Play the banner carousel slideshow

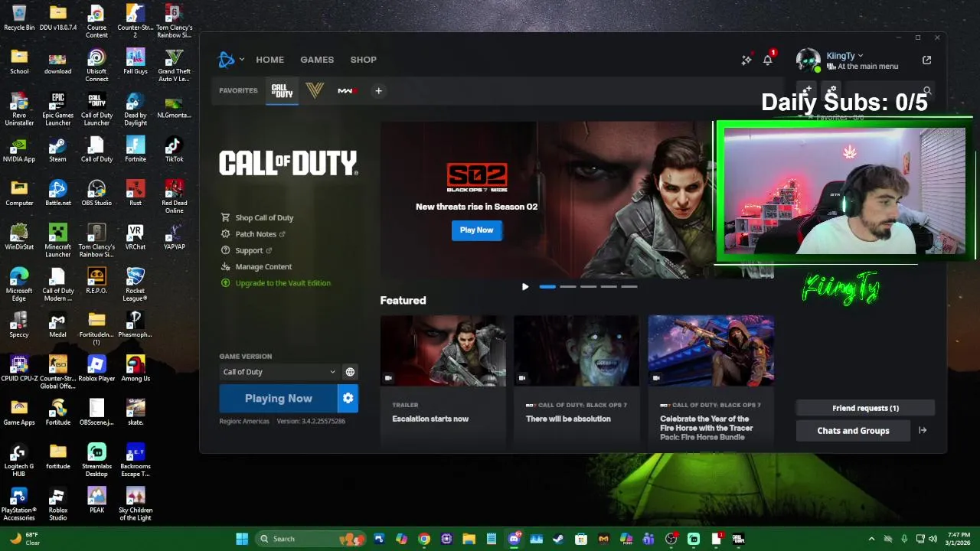[525, 287]
